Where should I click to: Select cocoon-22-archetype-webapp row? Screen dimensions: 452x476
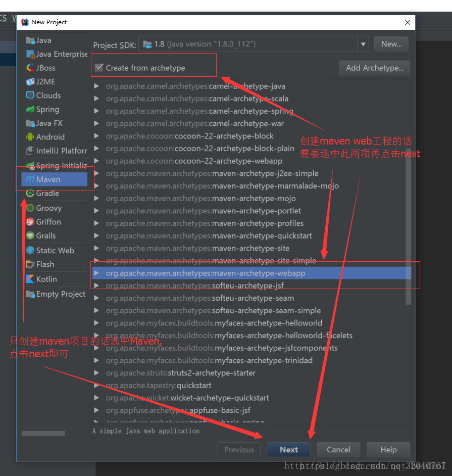point(252,161)
